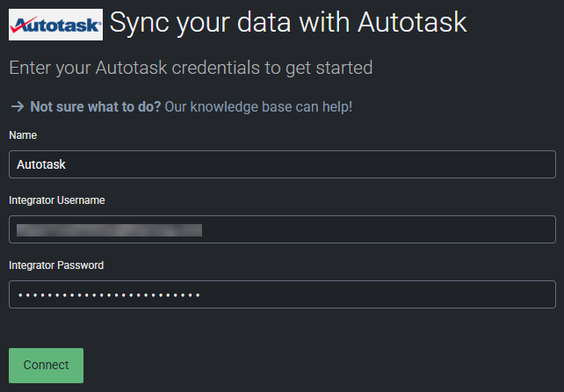Screen dimensions: 564x392
Task: Click the arrow icon beside Not sure what to do
Action: [18, 106]
